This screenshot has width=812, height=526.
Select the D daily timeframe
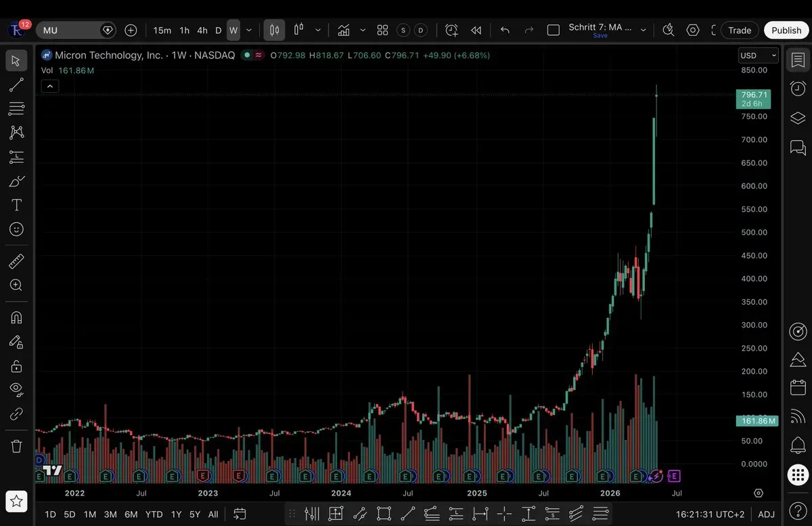pyautogui.click(x=219, y=30)
